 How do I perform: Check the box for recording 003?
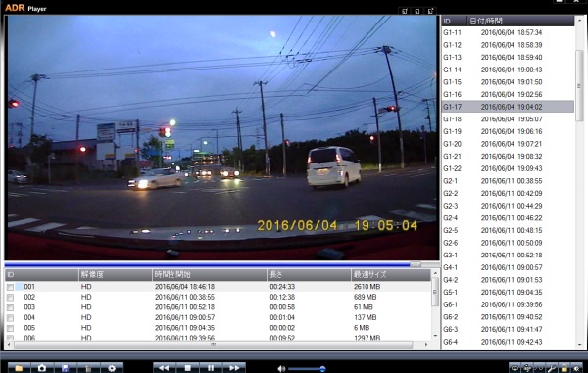10,307
